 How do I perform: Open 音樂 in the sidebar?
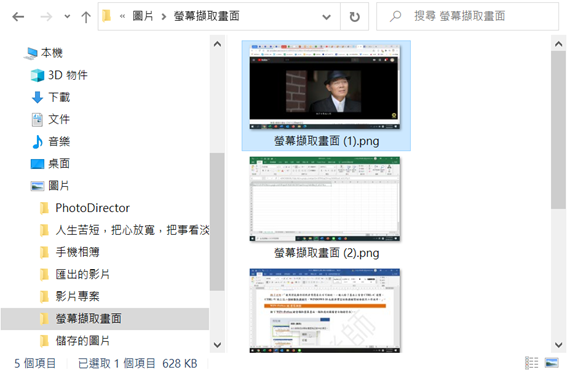click(x=59, y=141)
